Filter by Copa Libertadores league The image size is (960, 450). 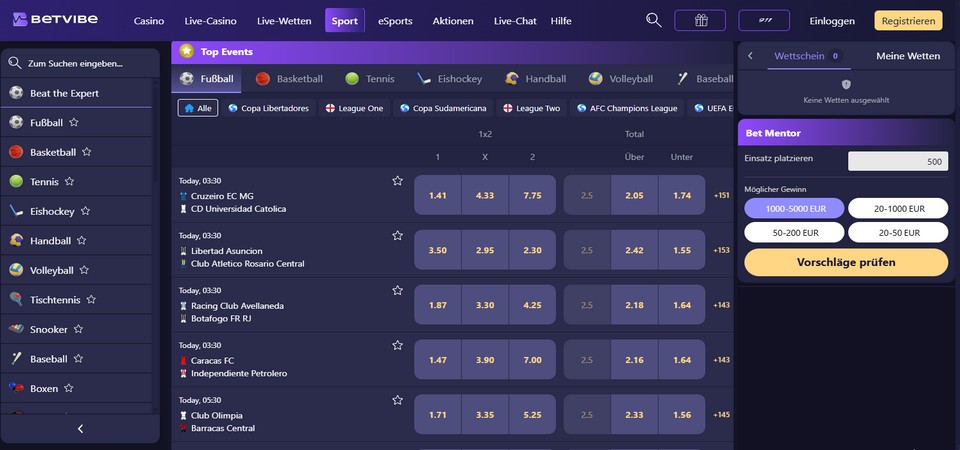(x=269, y=108)
